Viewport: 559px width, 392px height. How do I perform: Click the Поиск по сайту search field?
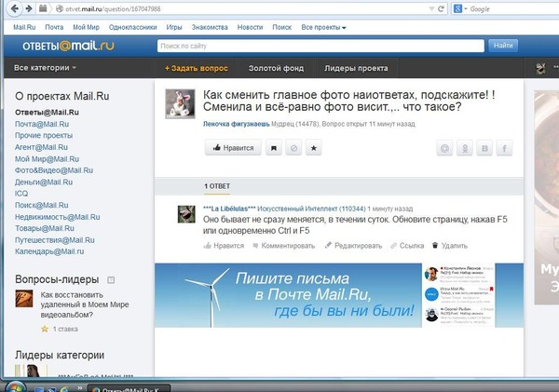click(320, 46)
